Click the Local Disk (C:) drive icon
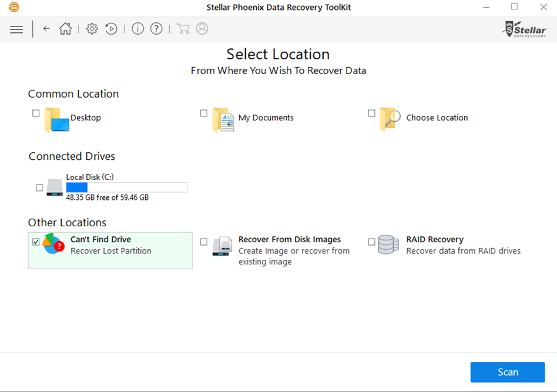Screen dimensions: 557x392 click(x=55, y=187)
